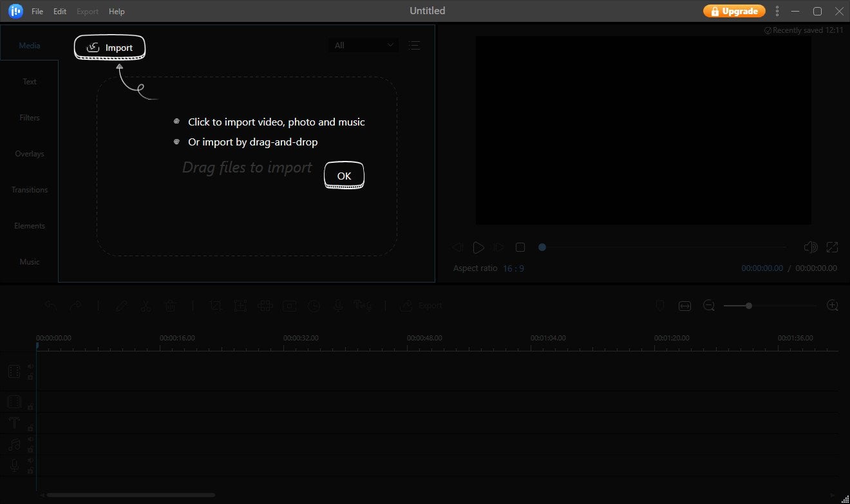The height and width of the screenshot is (504, 850).
Task: Select the crop tool in the timeline toolbar
Action: click(216, 306)
